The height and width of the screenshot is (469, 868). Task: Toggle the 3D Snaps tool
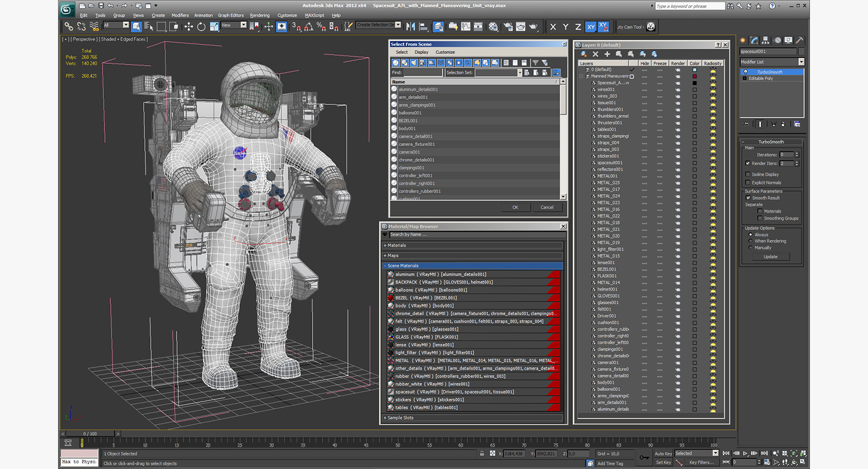pyautogui.click(x=297, y=26)
